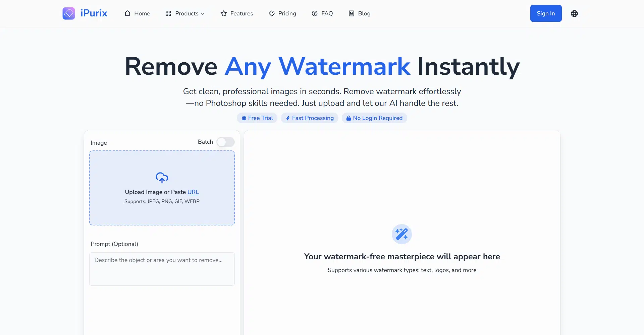Go to the Pricing page
644x335 pixels.
coord(282,13)
